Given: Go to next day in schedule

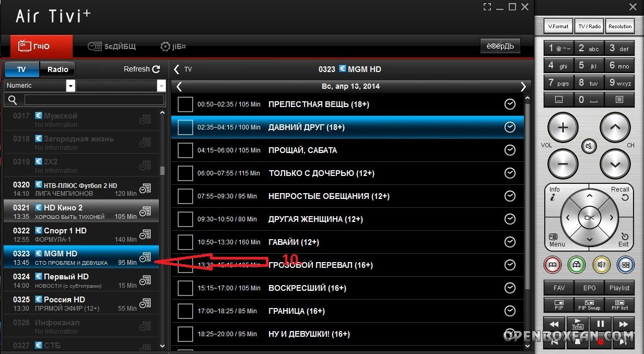Looking at the screenshot, I should 523,87.
